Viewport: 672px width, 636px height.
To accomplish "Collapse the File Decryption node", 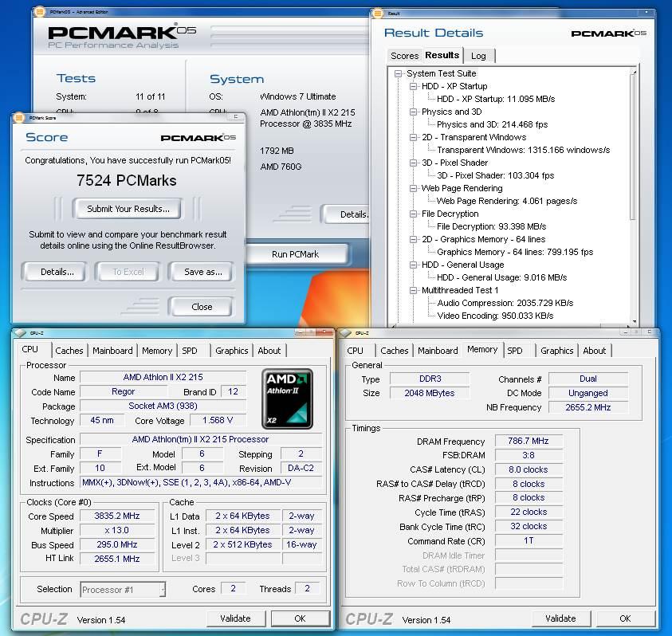I will tap(413, 214).
